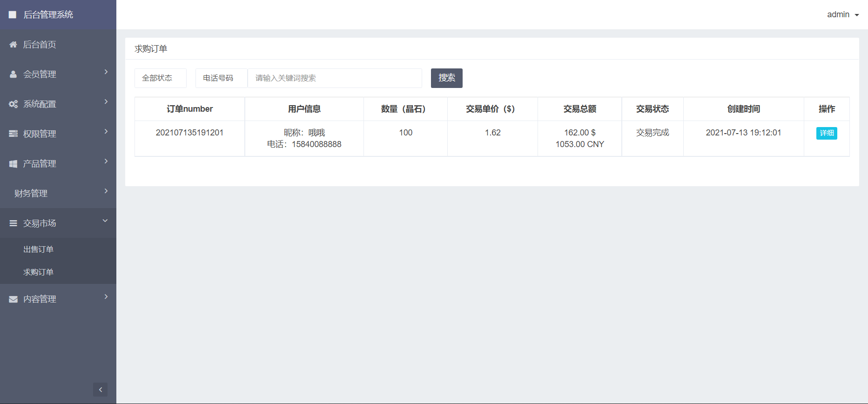Screen dimensions: 868x404
Task: Click the 交易总额 column header
Action: (580, 109)
